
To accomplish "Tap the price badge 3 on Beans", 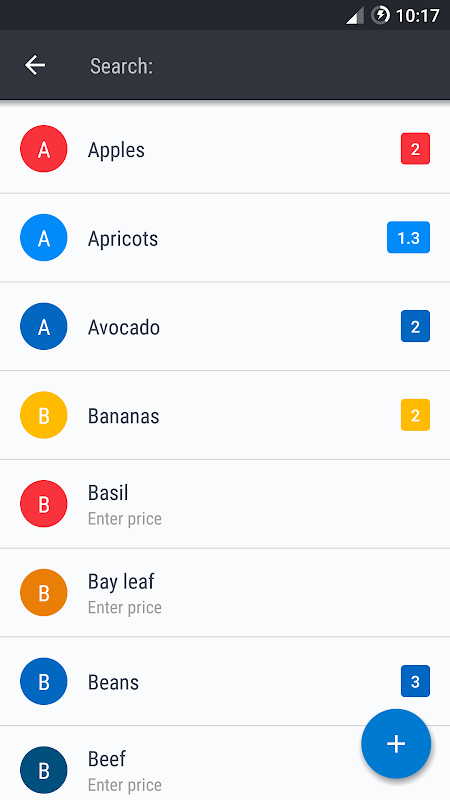I will 415,682.
